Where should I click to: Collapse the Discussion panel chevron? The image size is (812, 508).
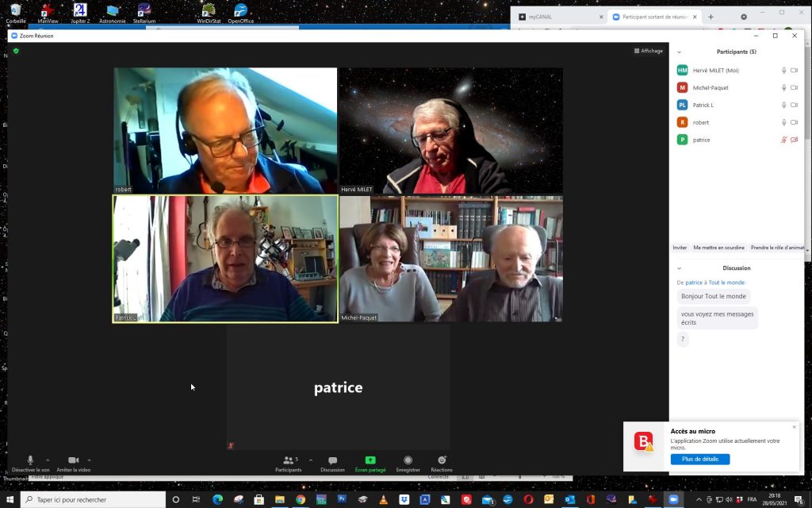[679, 268]
